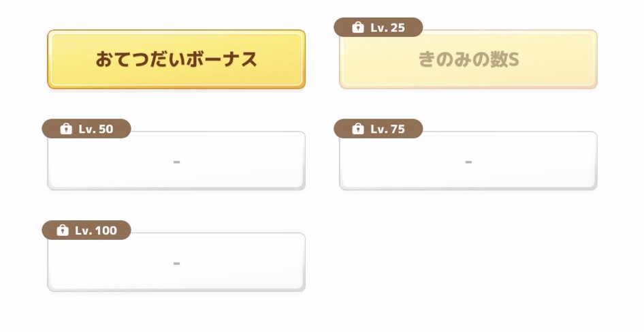Tap the Lv. 75 level text
Viewport: 644px width, 332px height.
388,129
